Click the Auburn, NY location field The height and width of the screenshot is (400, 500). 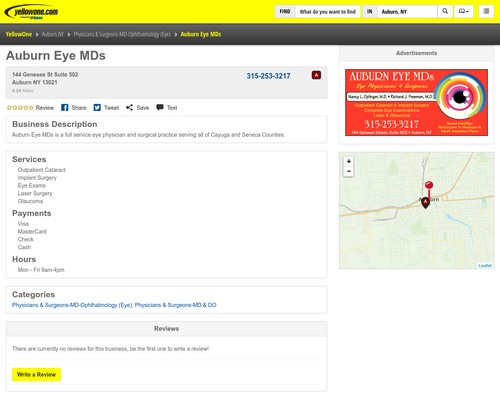pyautogui.click(x=407, y=12)
